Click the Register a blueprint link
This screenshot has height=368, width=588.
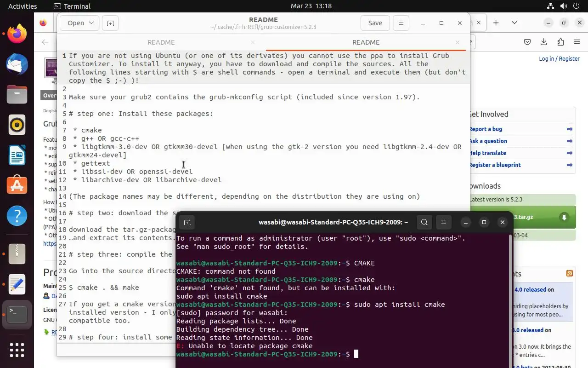point(495,165)
